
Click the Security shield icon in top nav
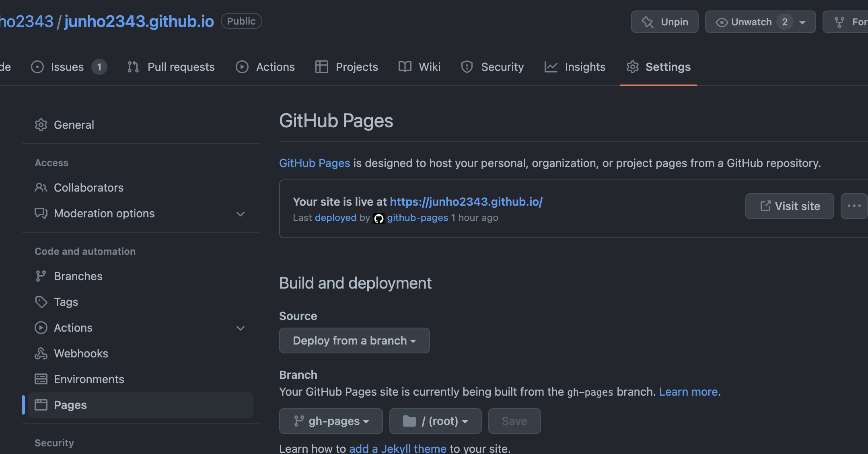pos(467,67)
